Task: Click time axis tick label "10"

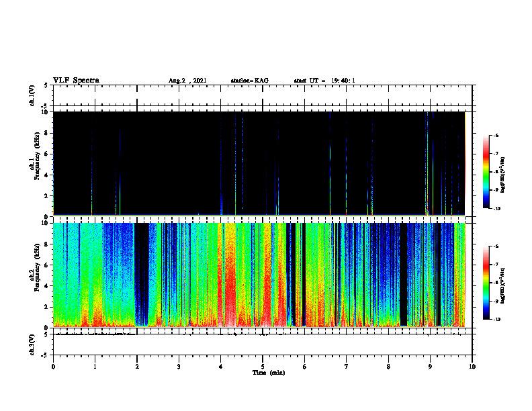Action: [x=472, y=367]
